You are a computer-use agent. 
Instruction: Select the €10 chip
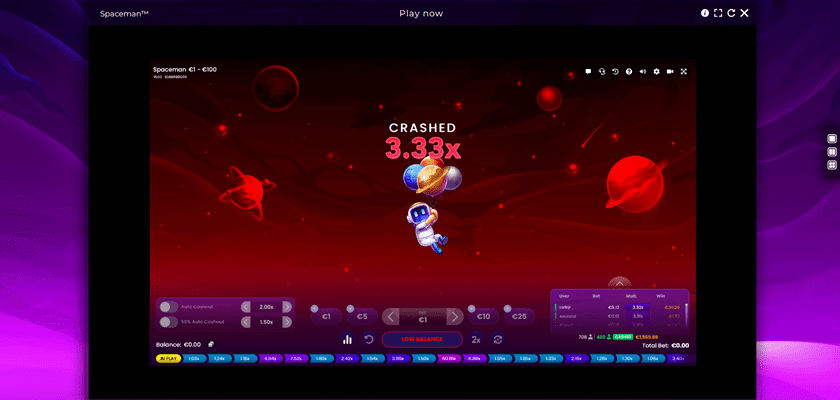483,316
